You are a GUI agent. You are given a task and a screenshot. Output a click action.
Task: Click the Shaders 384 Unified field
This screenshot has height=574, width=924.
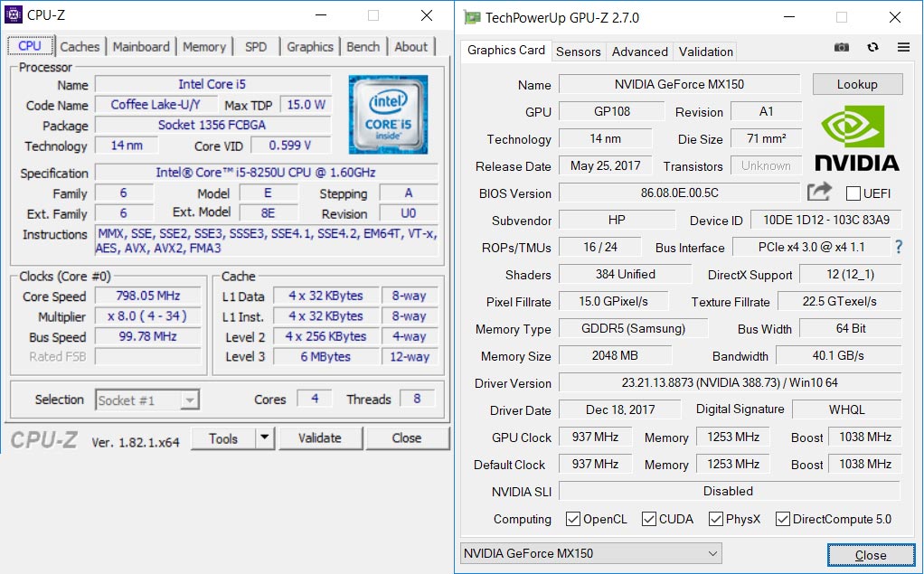(626, 274)
